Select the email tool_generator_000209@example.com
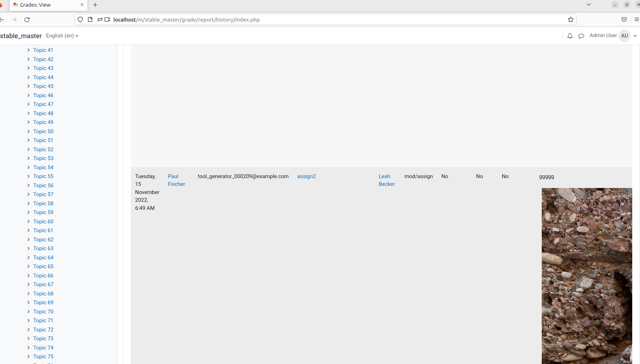Screen dimensions: 640x364 243,176
